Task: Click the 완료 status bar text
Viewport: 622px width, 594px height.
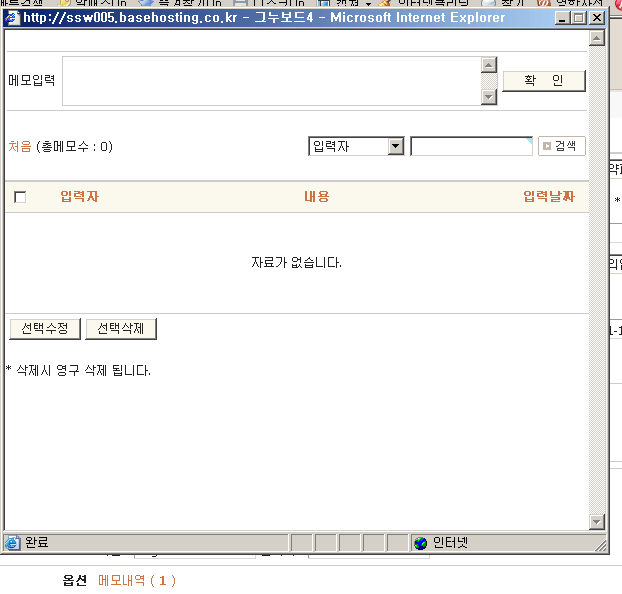Action: point(36,542)
